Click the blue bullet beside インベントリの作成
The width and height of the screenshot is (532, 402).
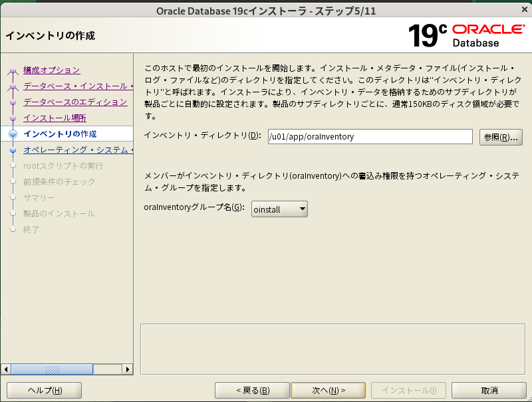(13, 134)
